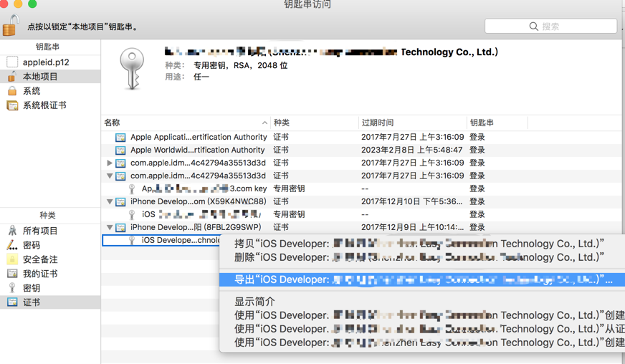Select the iOS Develope...chnolo private key row
625x364 pixels.
click(x=161, y=240)
